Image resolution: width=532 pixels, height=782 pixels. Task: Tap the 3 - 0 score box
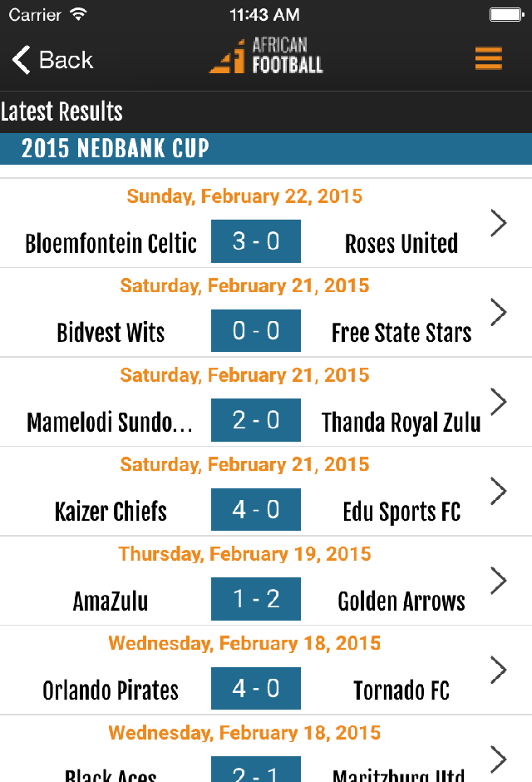256,241
